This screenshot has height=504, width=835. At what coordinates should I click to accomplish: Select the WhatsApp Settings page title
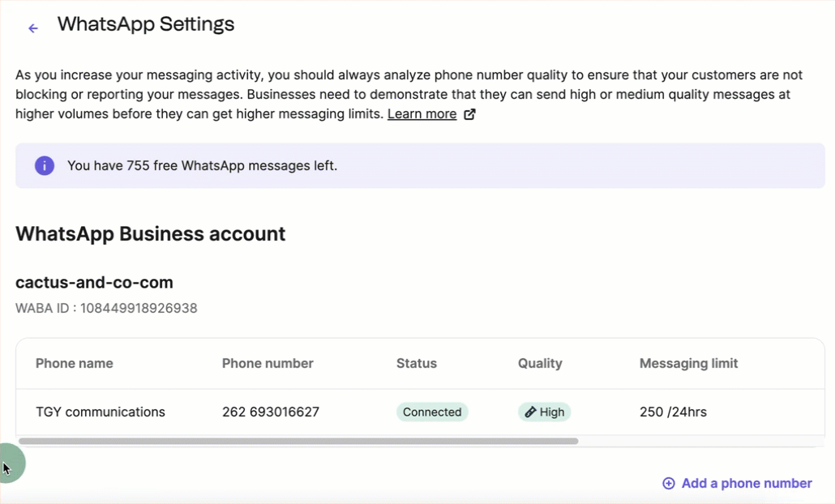click(x=146, y=24)
